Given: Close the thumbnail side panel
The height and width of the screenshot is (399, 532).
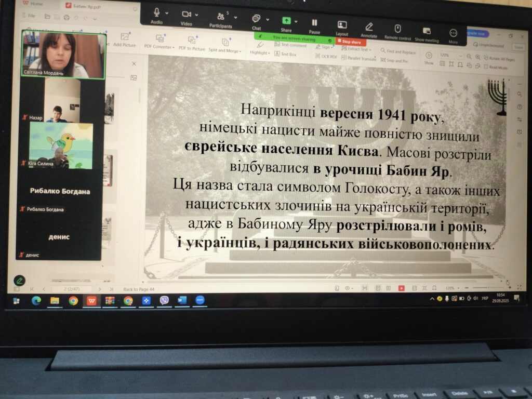Looking at the screenshot, I should click(x=134, y=63).
